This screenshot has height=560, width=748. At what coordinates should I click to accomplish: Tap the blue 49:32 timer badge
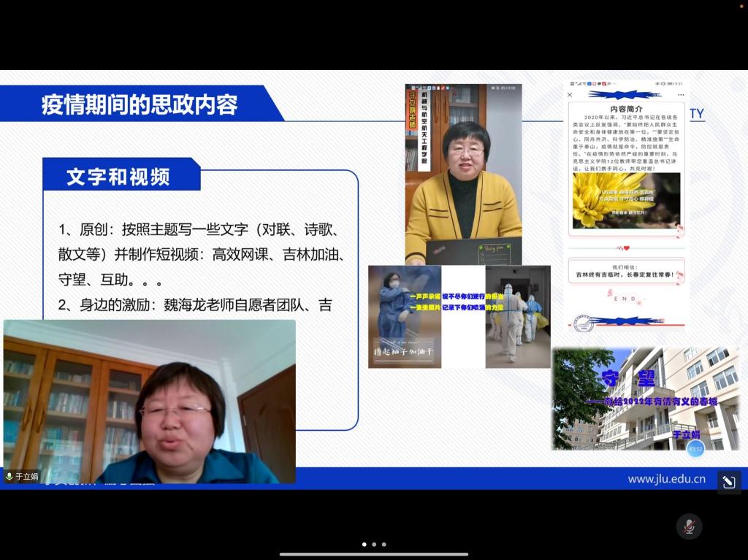695,449
